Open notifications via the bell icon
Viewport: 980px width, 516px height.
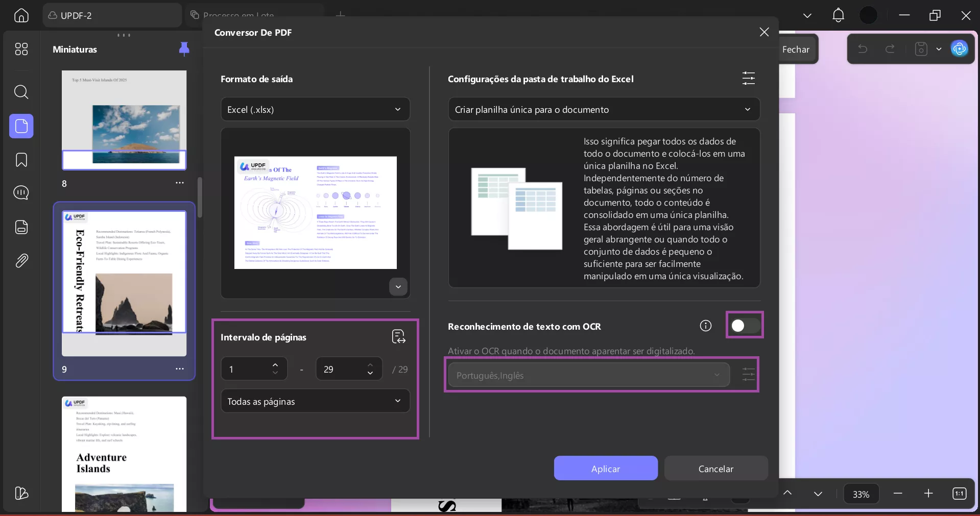pos(838,15)
